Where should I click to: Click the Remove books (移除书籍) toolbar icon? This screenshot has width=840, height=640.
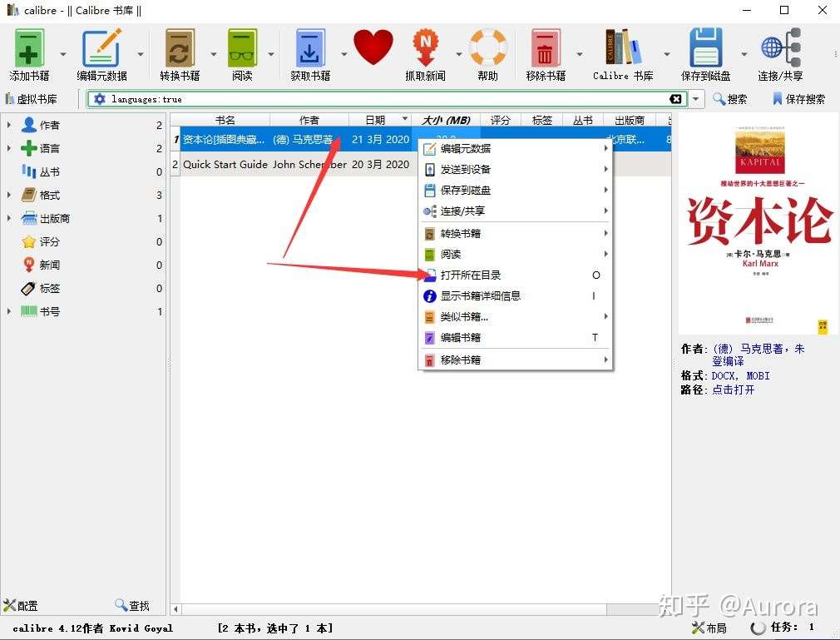546,48
